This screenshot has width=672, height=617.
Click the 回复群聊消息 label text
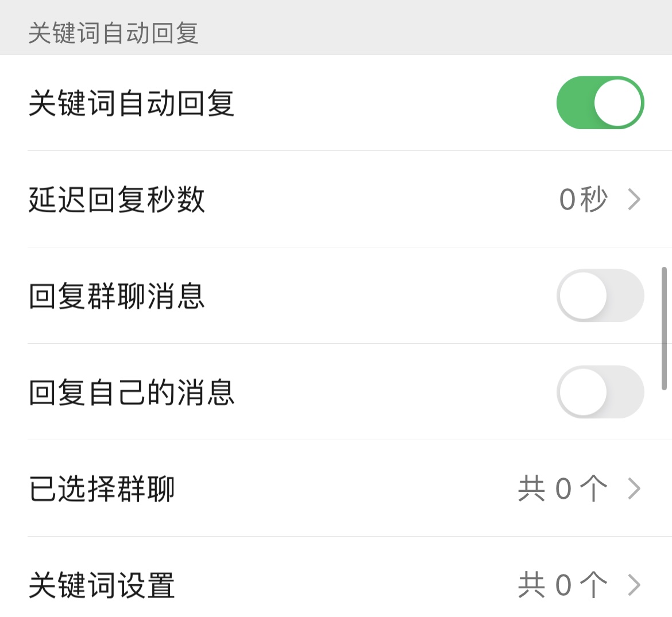117,296
